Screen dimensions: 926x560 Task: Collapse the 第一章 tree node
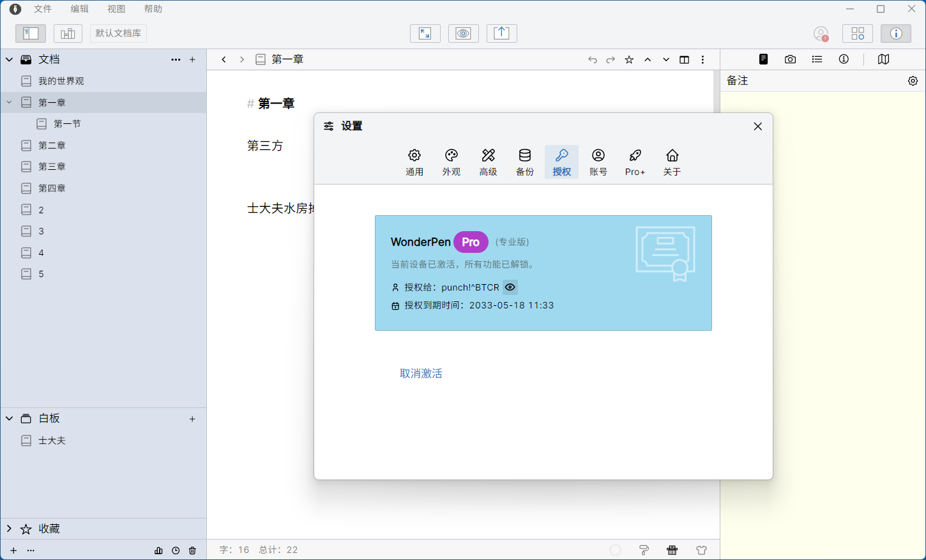click(x=9, y=102)
